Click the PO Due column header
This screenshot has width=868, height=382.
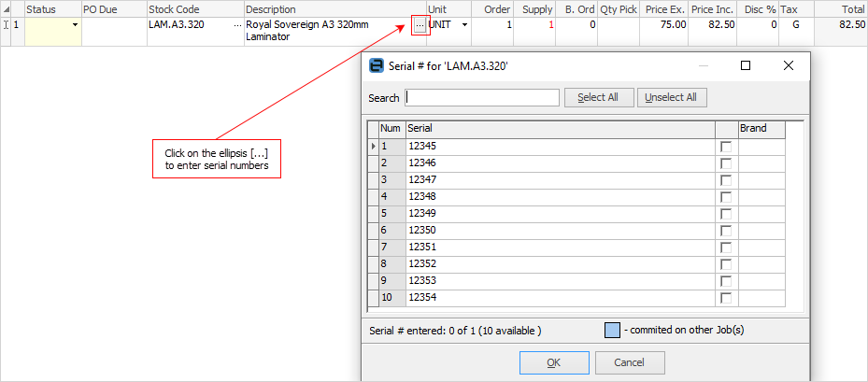click(115, 9)
